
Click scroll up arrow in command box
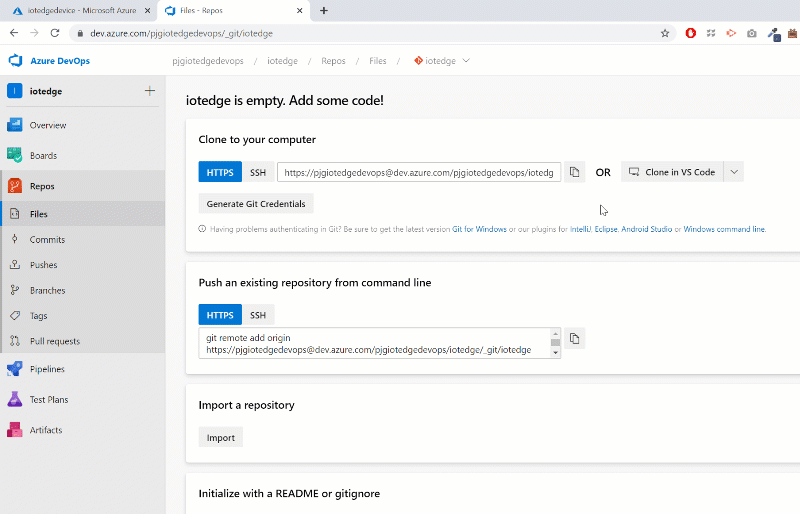556,333
